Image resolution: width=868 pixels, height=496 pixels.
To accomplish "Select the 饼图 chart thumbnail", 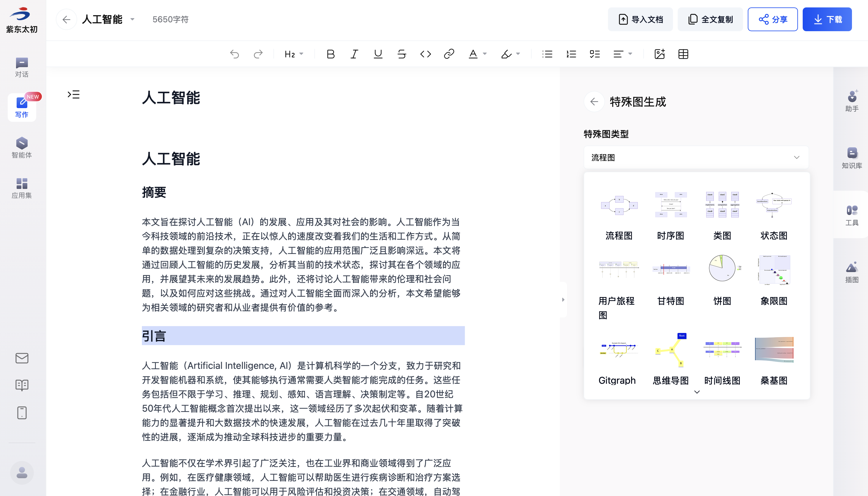I will 722,268.
